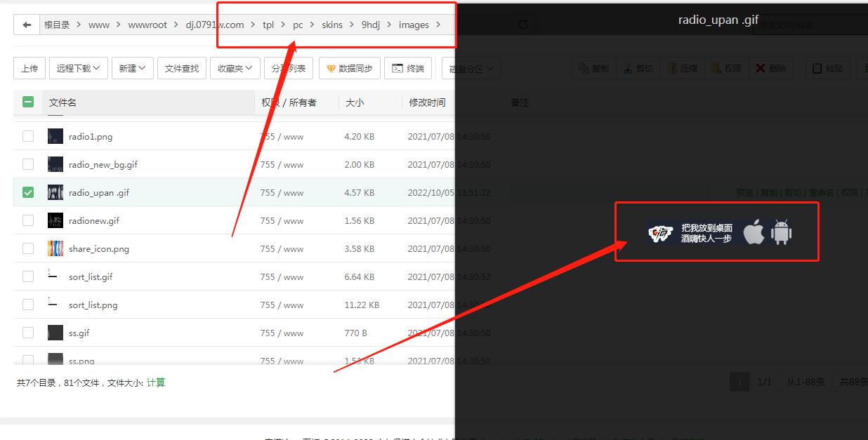This screenshot has height=440, width=868.
Task: Click the green 计算 link
Action: 156,382
